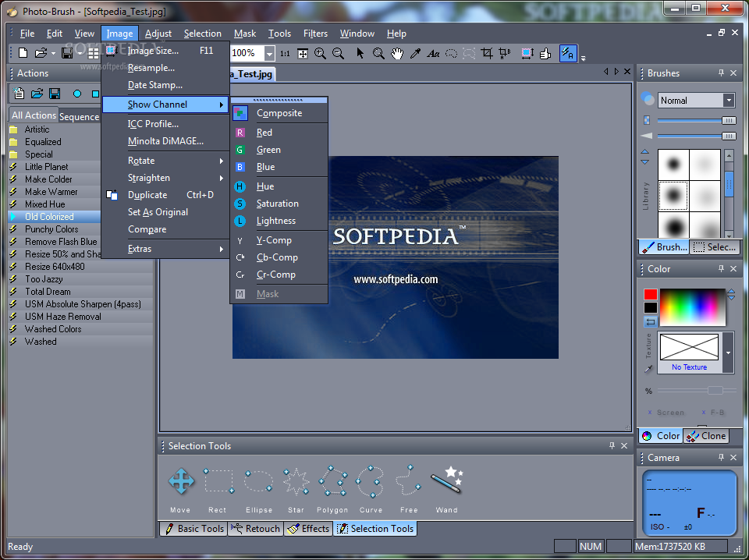Run the USM Haze Removal action
Screen dimensions: 749x560
62,316
